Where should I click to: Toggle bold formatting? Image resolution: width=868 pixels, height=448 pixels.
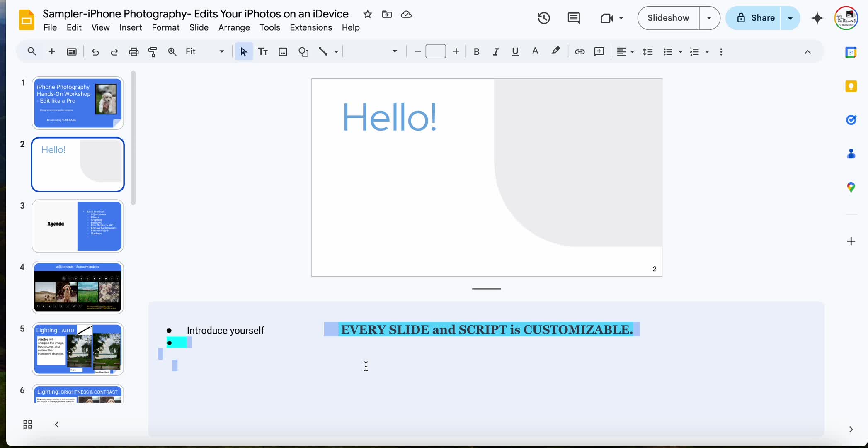476,51
